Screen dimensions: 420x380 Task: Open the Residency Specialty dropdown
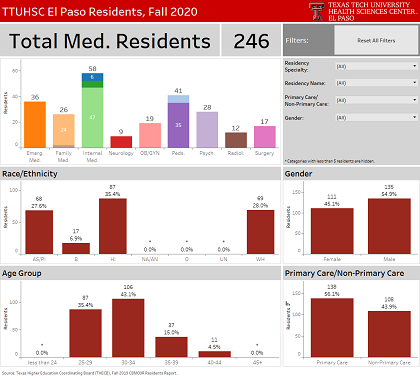click(x=377, y=66)
